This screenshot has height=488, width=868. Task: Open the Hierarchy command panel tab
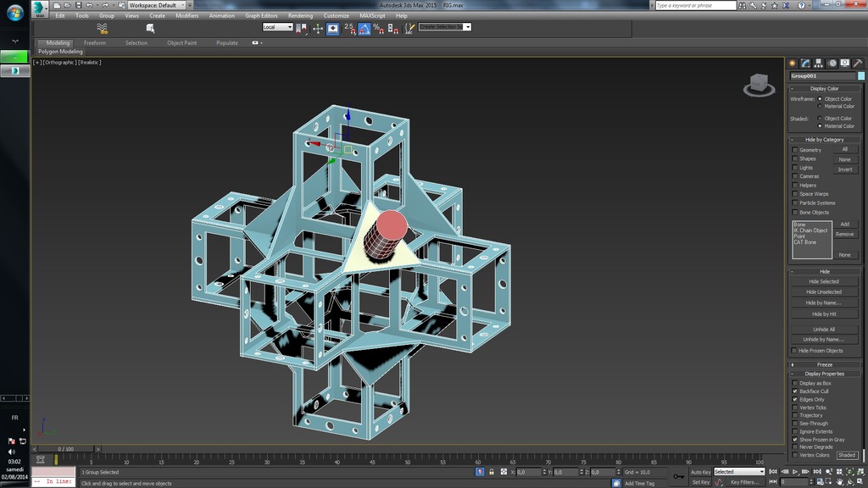tap(818, 63)
